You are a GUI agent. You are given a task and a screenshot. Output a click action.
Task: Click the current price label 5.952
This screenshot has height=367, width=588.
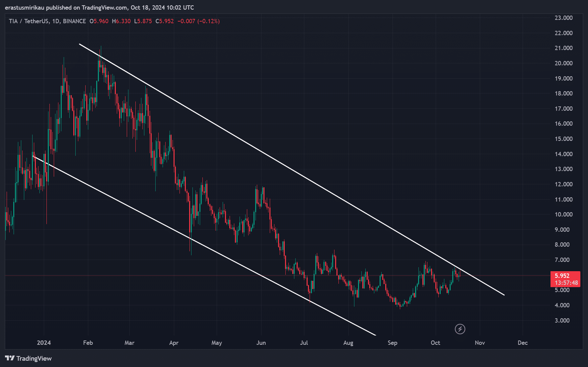562,276
